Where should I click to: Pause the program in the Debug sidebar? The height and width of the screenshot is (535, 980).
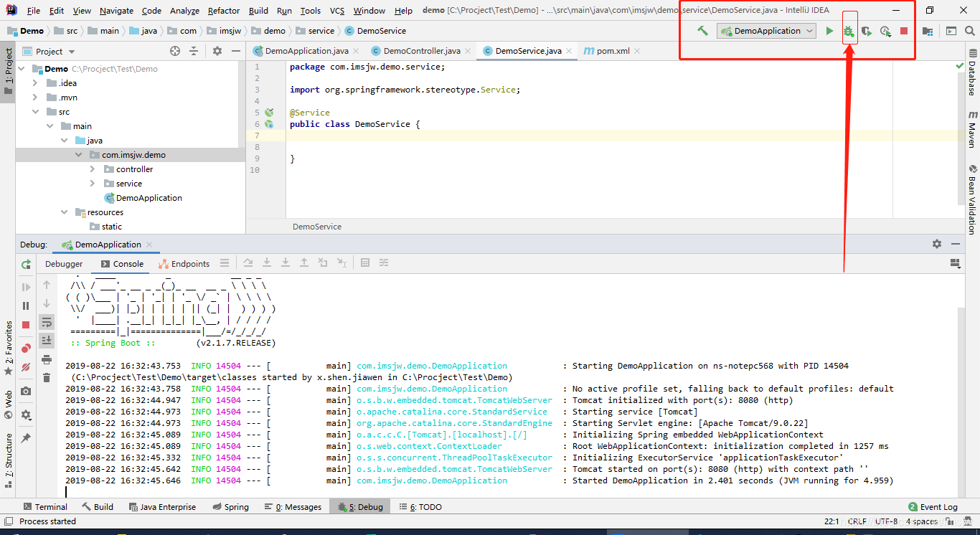(x=26, y=306)
